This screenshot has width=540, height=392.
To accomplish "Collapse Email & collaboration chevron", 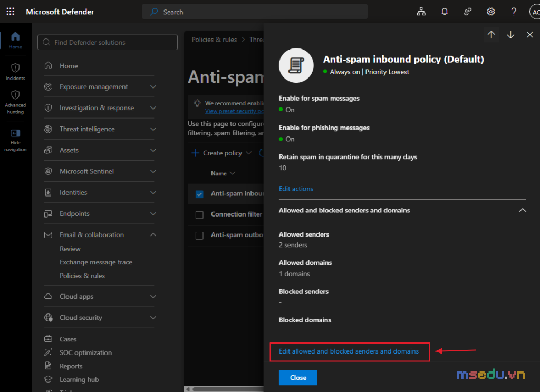I will click(x=153, y=234).
